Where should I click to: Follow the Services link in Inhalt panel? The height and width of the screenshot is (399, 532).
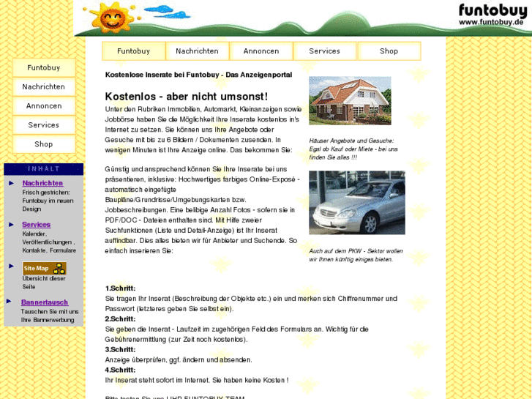click(x=37, y=225)
